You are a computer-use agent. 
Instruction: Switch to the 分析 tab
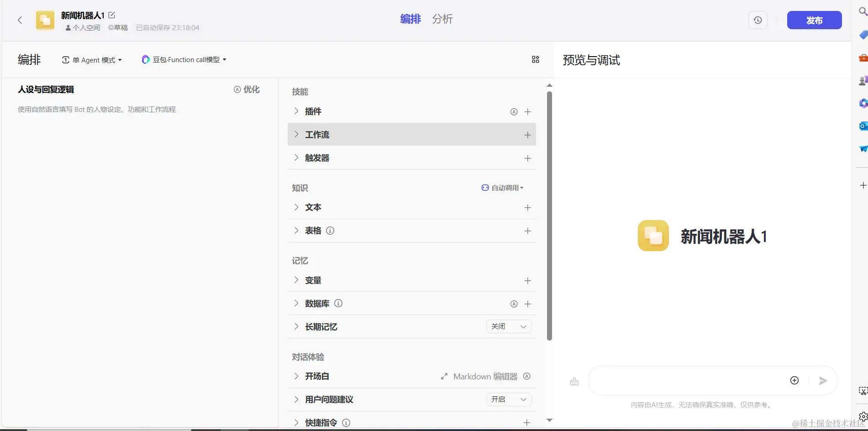442,19
